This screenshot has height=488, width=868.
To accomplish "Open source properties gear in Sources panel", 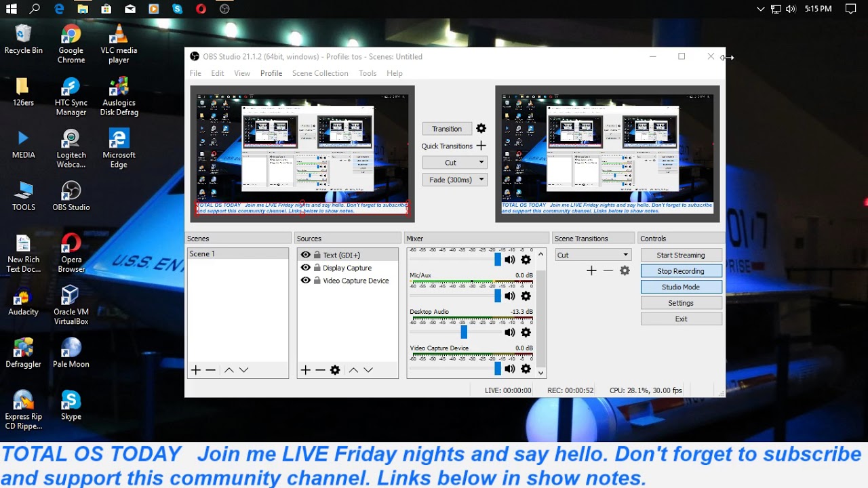I will (335, 370).
